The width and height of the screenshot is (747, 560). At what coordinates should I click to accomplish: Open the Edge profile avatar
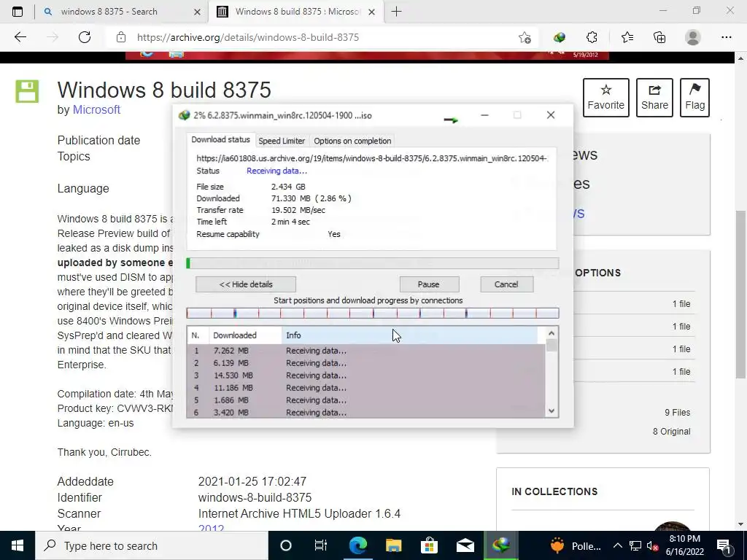[x=693, y=37]
